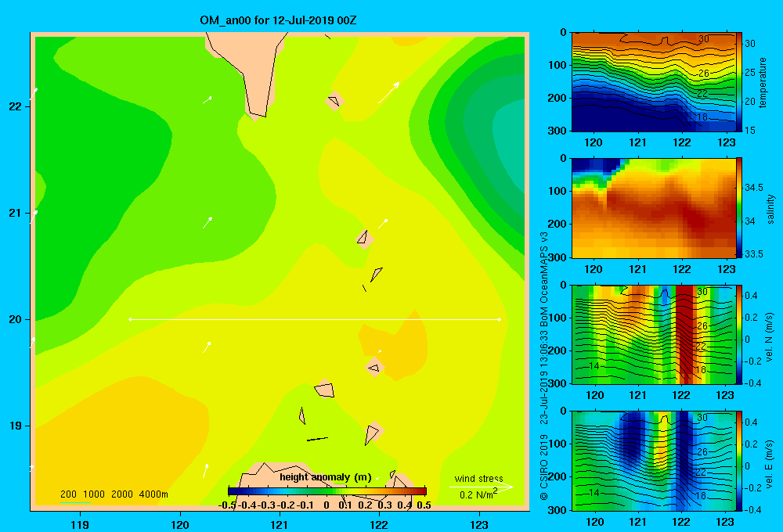Select the "4000m" depth contour legend entry
Image resolution: width=783 pixels, height=532 pixels.
pyautogui.click(x=153, y=494)
